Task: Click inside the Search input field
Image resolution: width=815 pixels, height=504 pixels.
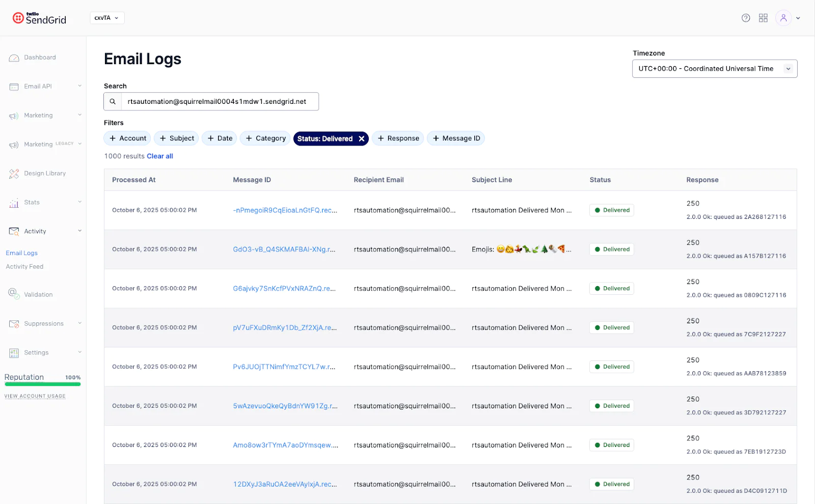Action: tap(219, 101)
